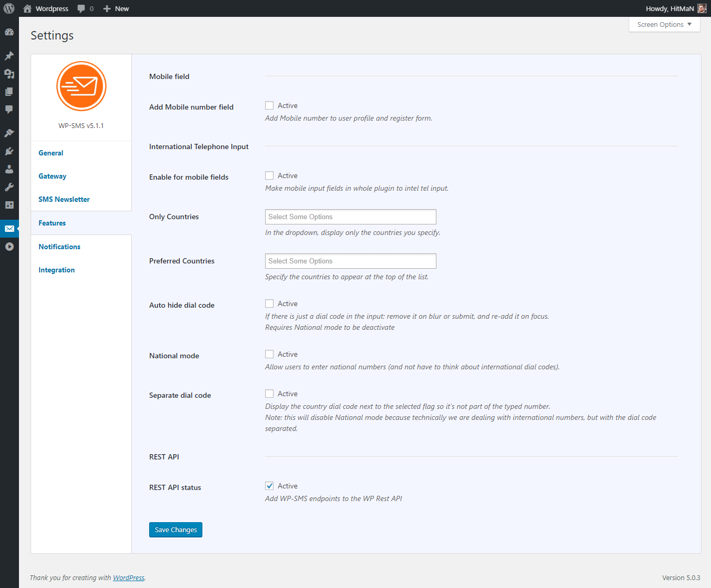Open the Only Countries select box

pos(350,217)
